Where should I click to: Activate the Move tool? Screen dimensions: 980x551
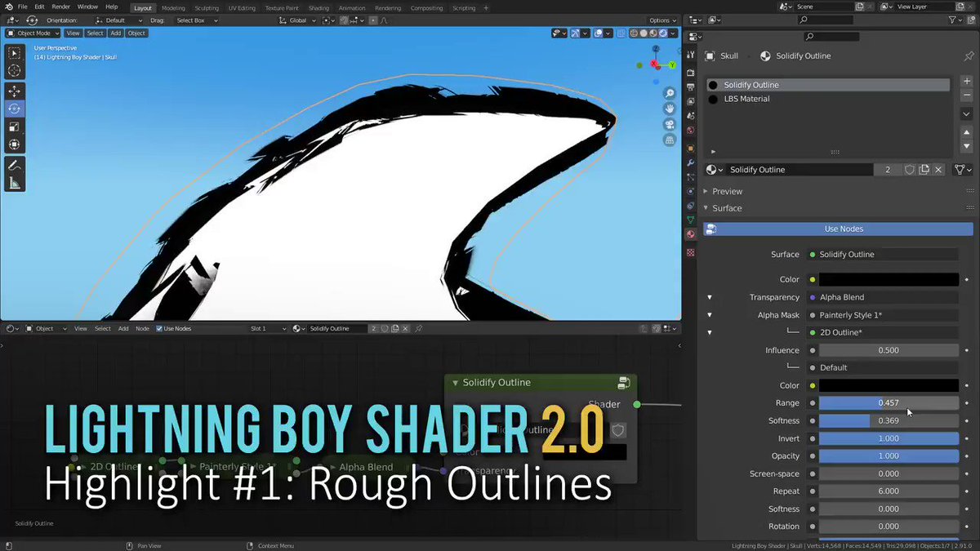tap(14, 91)
